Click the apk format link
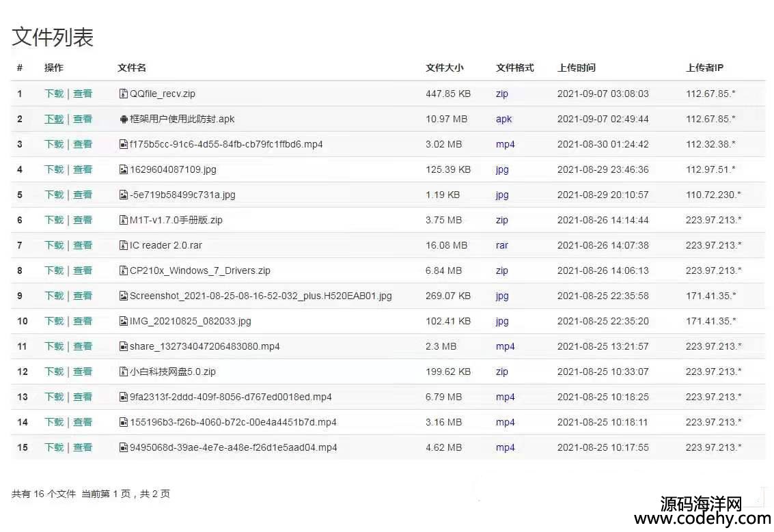 click(503, 119)
